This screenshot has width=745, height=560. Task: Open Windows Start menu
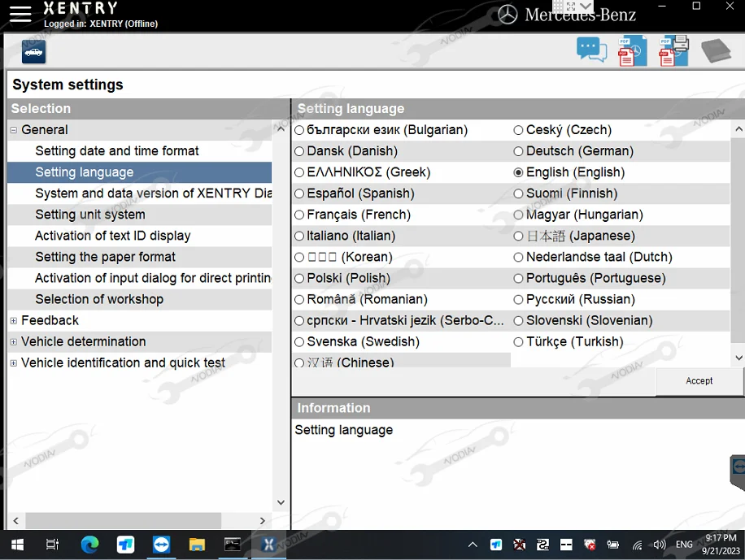click(x=18, y=545)
